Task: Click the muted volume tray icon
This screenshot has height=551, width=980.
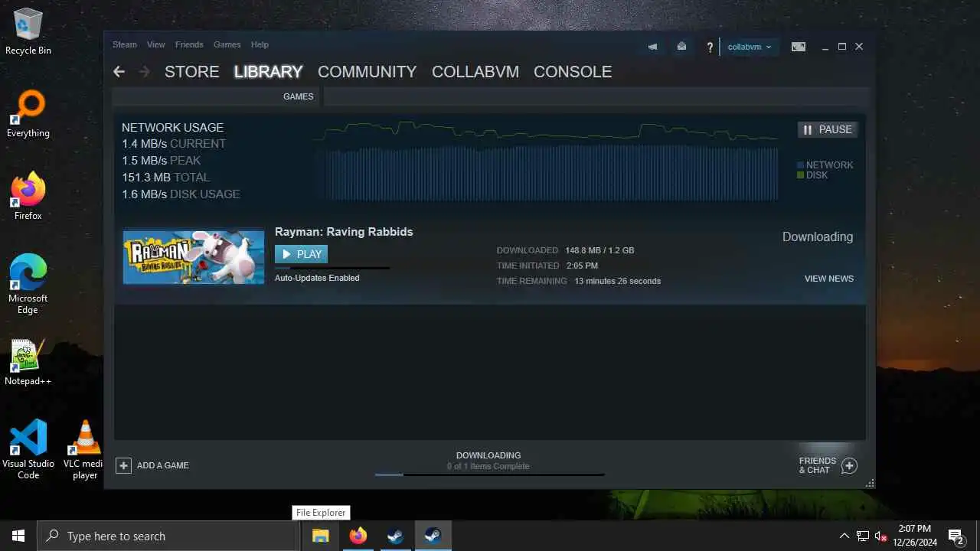Action: pyautogui.click(x=881, y=536)
